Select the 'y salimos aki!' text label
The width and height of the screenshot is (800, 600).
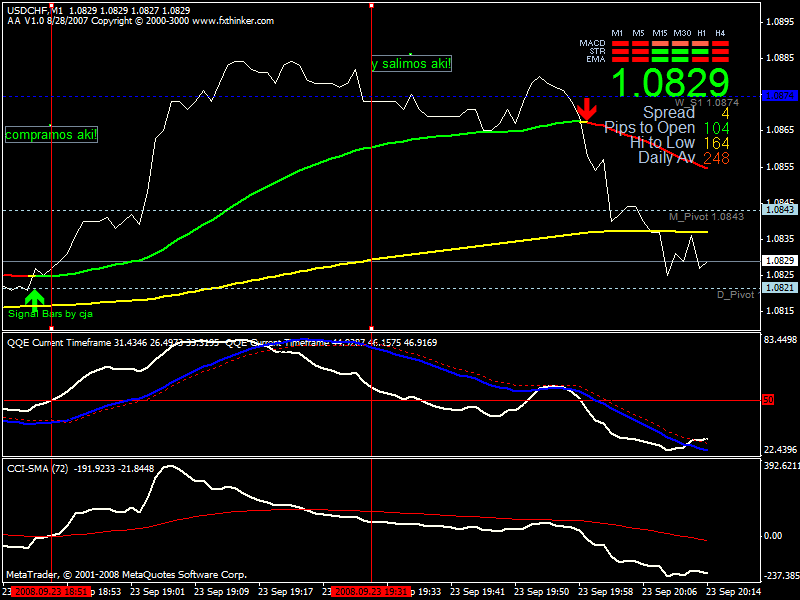(x=412, y=63)
